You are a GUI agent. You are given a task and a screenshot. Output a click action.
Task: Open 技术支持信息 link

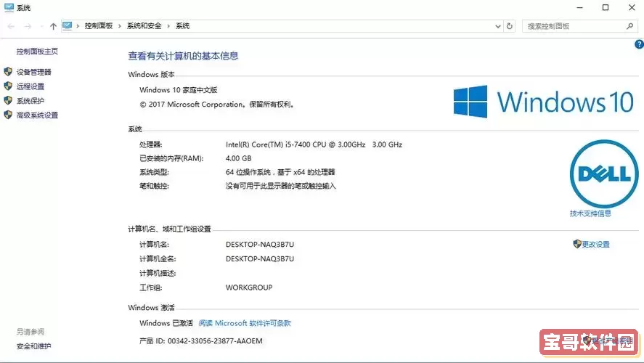[590, 213]
